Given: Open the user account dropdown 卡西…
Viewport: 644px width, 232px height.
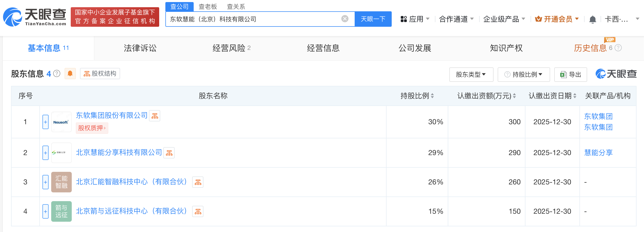Looking at the screenshot, I should click(622, 19).
